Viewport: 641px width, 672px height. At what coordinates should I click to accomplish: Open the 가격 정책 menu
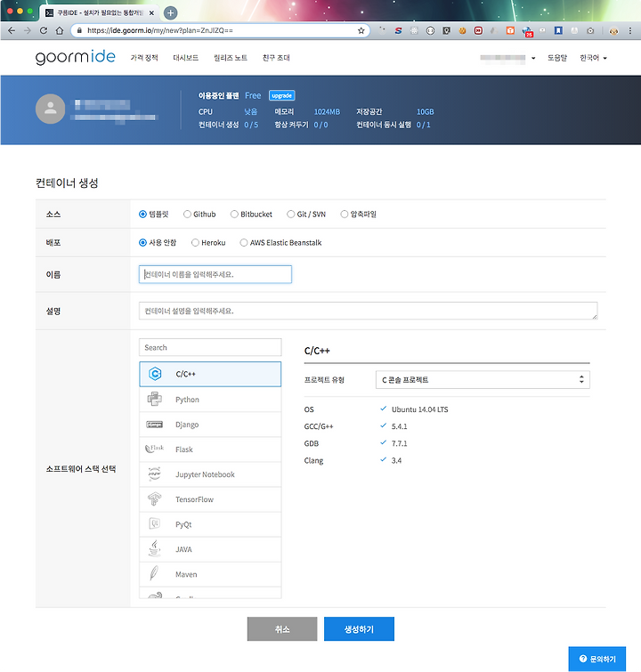[144, 58]
